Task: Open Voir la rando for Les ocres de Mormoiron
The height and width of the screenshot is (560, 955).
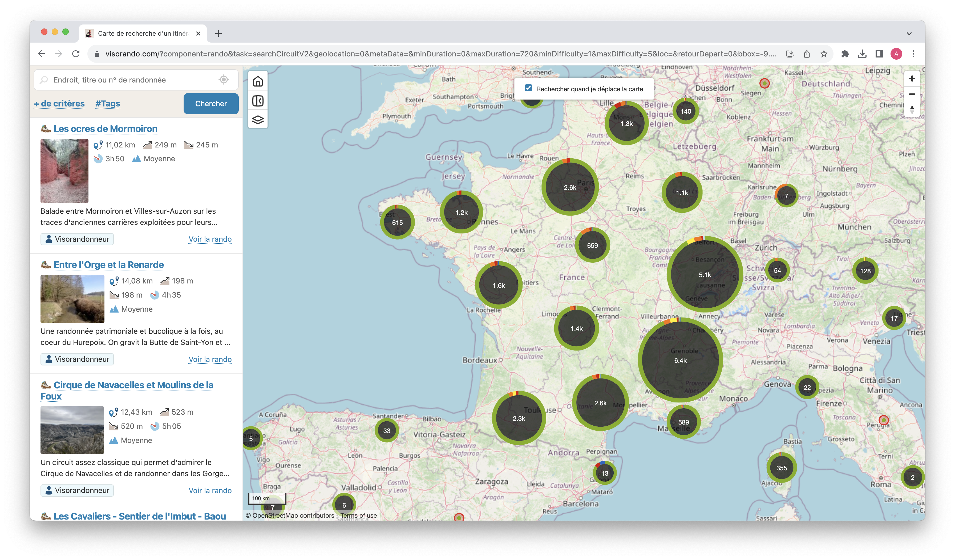Action: [x=210, y=239]
